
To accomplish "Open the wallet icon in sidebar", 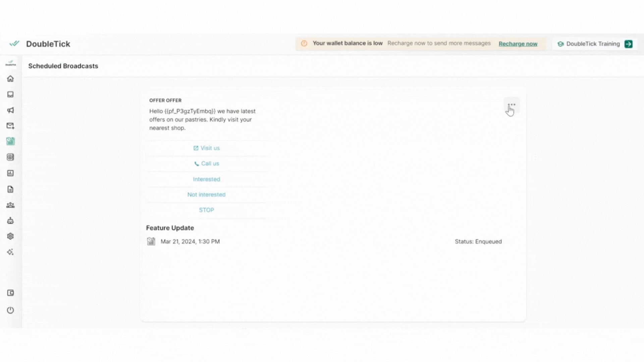I will click(x=10, y=293).
